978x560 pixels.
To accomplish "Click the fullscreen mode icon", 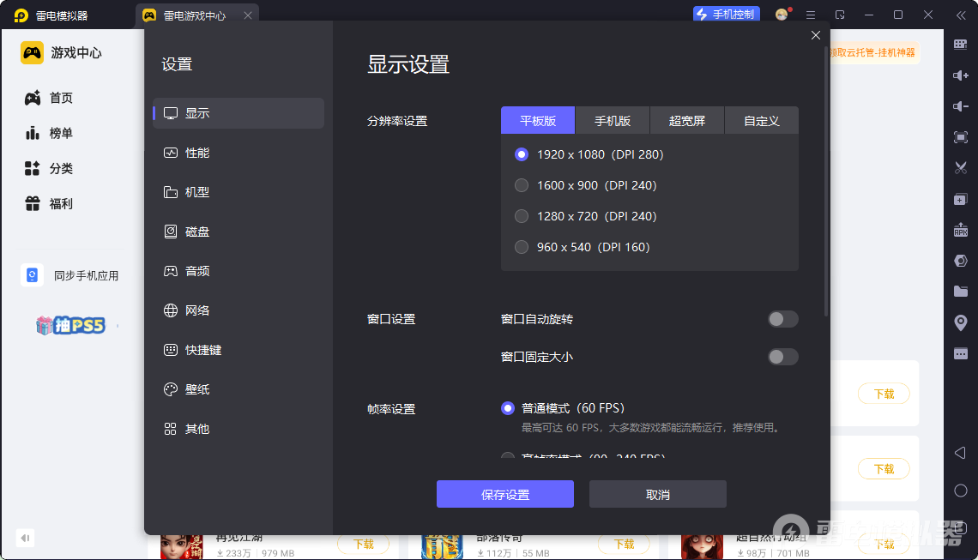I will coord(961,135).
